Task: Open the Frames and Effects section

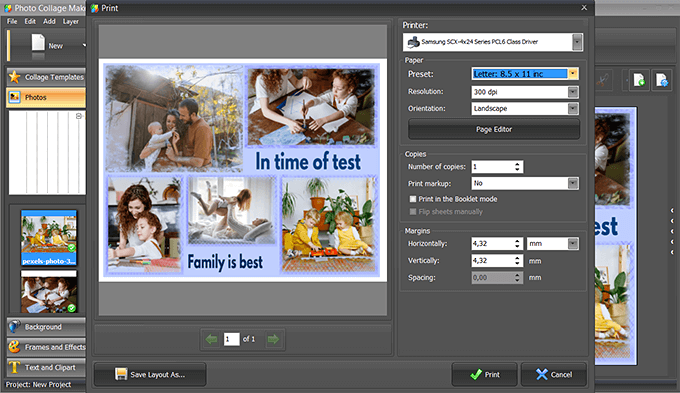Action: click(x=46, y=347)
